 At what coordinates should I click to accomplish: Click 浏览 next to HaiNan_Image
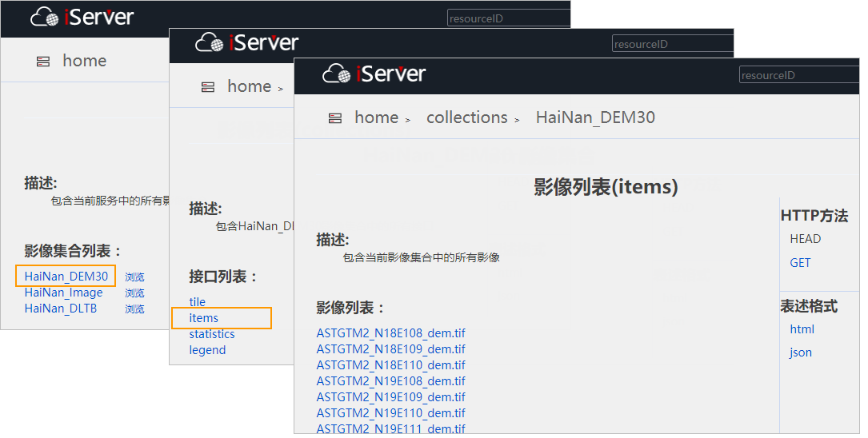134,293
